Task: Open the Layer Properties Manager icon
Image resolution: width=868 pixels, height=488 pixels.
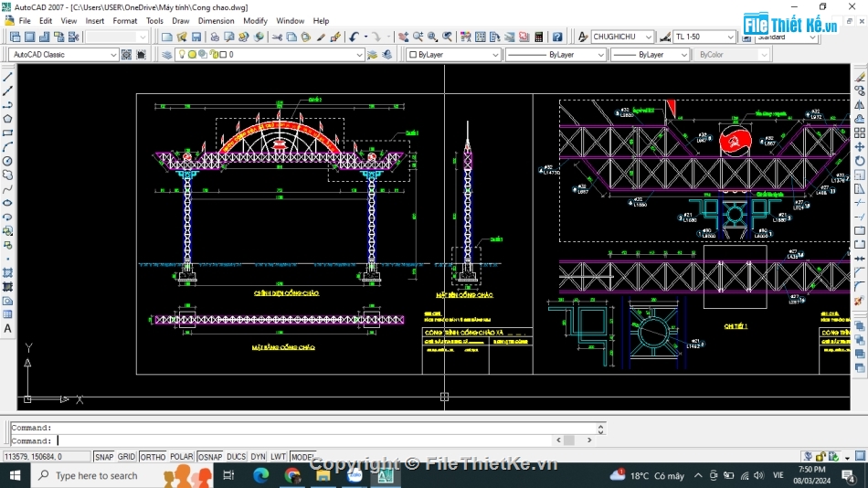Action: [166, 54]
